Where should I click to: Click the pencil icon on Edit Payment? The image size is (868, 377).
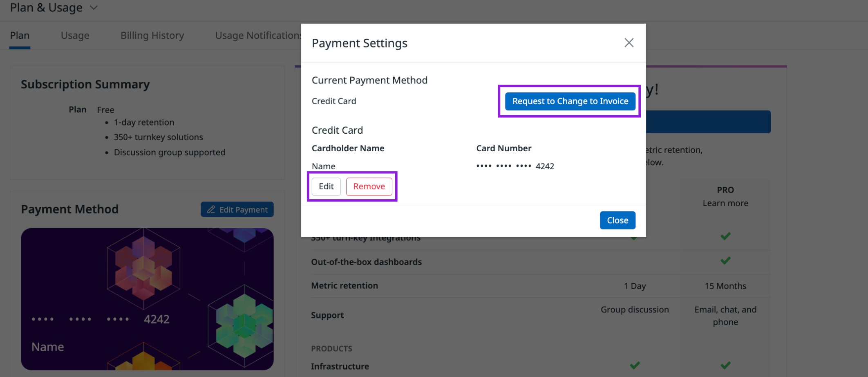pyautogui.click(x=211, y=209)
